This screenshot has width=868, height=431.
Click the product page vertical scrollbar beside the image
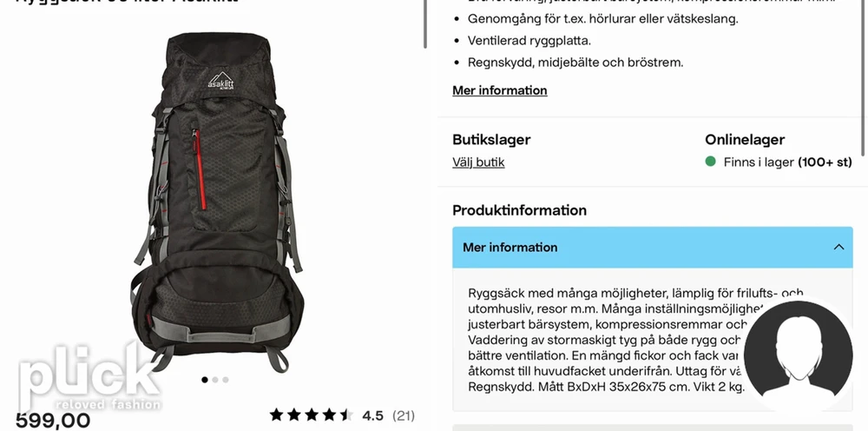pos(425,23)
